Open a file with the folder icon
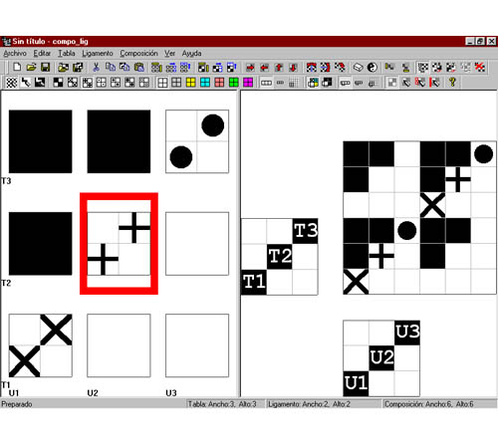Screen dimensions: 498x448 coord(31,68)
